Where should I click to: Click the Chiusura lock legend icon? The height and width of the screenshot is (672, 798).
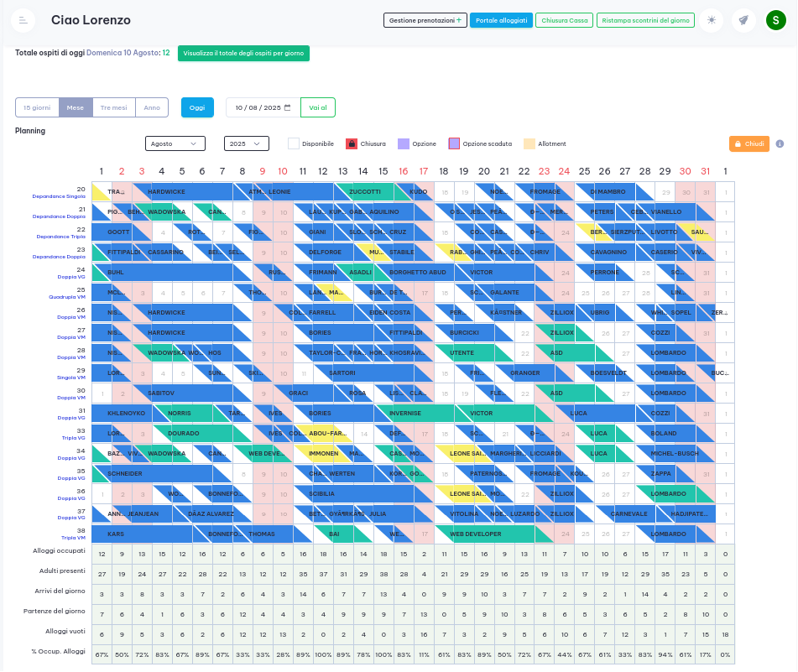[x=352, y=143]
